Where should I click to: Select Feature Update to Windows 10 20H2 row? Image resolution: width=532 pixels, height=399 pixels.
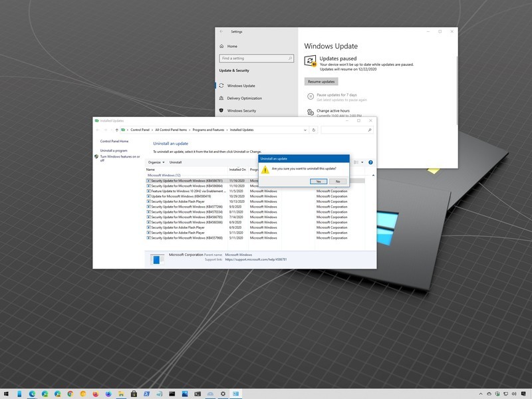point(255,191)
